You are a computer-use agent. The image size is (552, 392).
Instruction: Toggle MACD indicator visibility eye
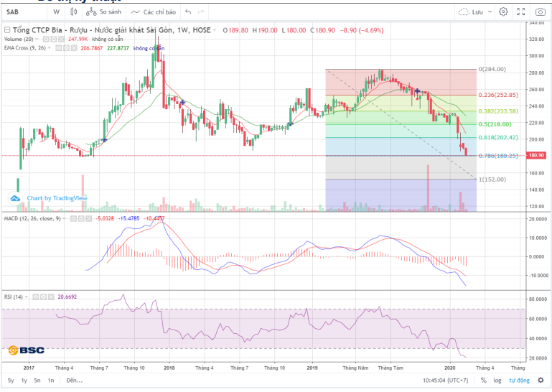pyautogui.click(x=73, y=219)
